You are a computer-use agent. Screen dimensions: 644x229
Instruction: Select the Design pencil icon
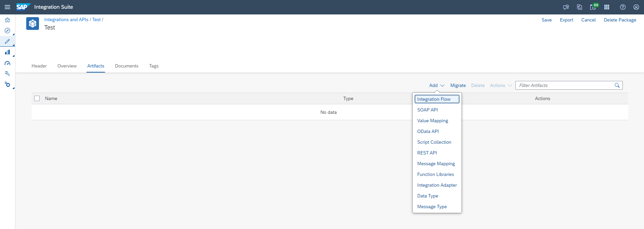coord(7,41)
